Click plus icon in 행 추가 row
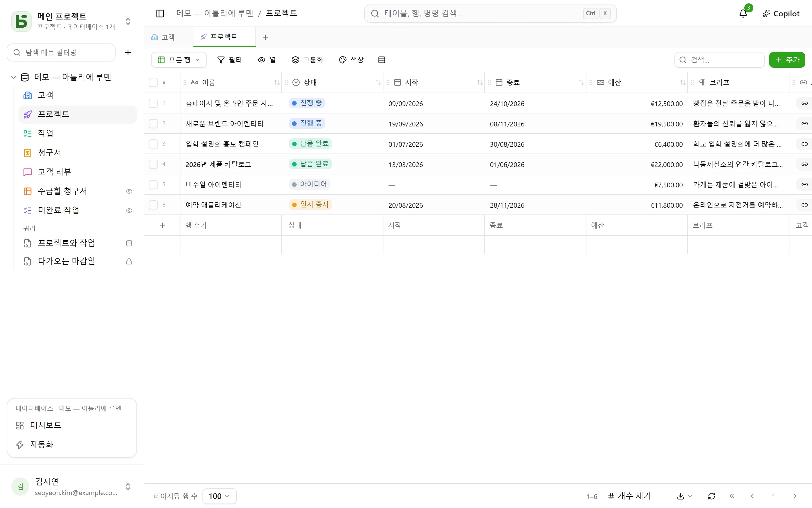Screen dimensions: 812x508 pyautogui.click(x=162, y=225)
